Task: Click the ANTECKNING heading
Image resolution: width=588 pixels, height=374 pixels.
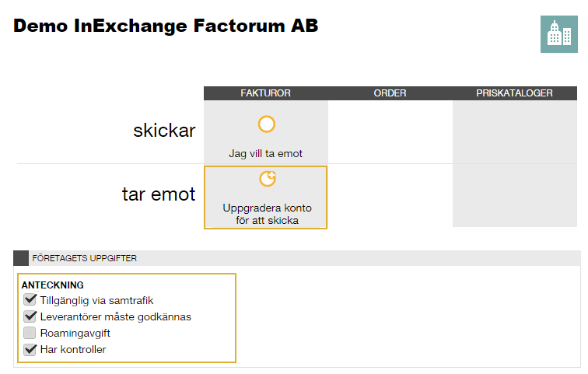Action: [53, 285]
